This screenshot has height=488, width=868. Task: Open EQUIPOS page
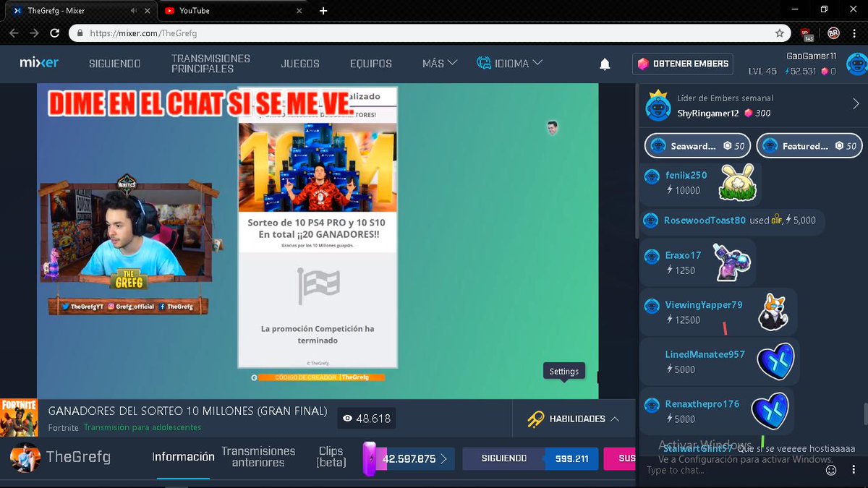[x=370, y=64]
